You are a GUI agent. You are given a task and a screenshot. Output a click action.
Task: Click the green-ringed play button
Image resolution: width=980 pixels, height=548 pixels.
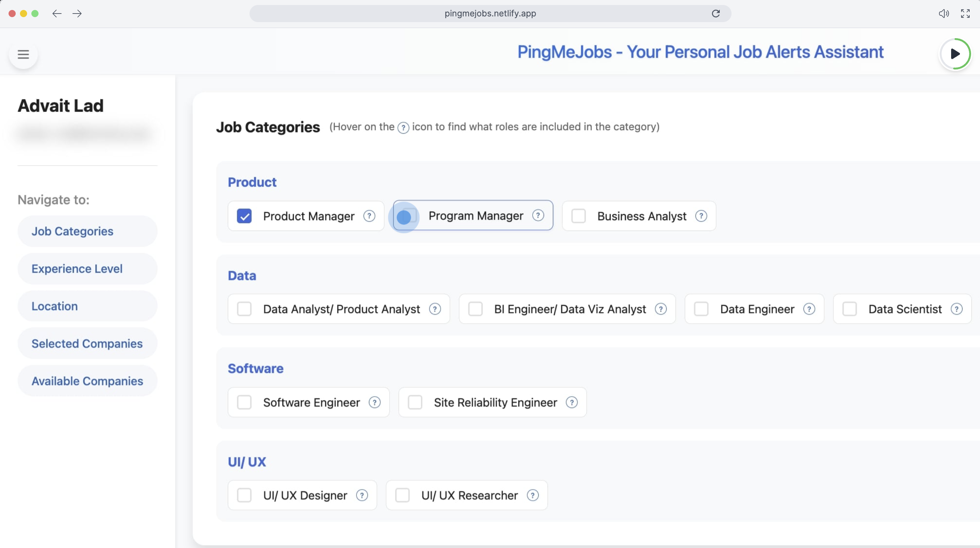coord(955,54)
